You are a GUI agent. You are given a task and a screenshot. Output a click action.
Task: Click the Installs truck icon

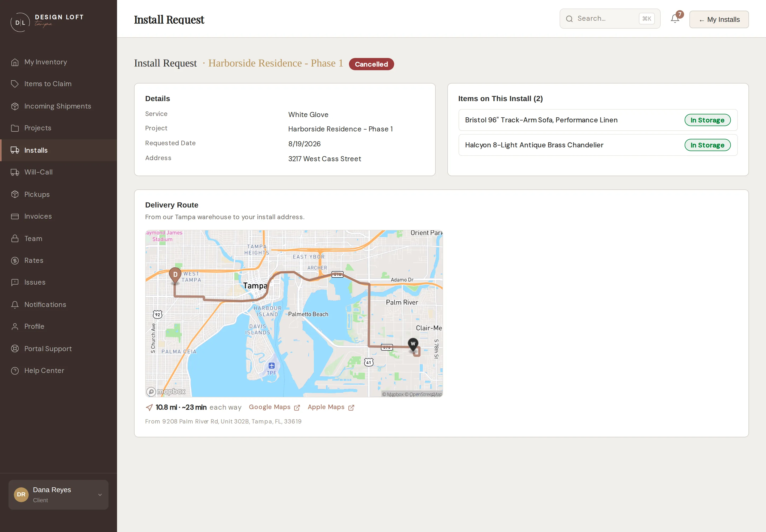pyautogui.click(x=15, y=150)
